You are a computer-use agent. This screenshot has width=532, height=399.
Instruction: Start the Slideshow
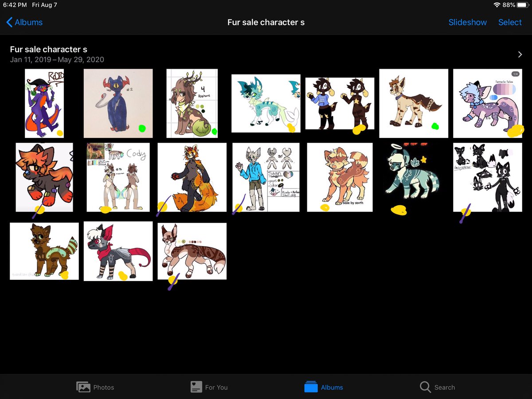coord(467,22)
